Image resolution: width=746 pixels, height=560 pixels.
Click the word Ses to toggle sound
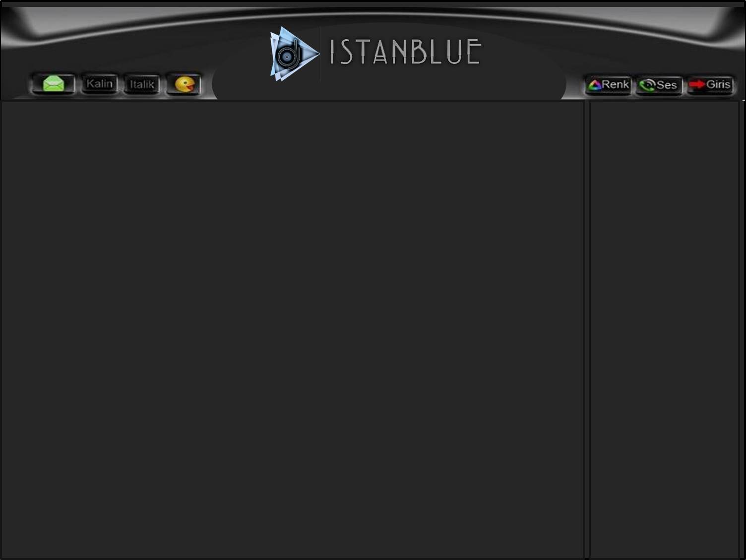(667, 85)
